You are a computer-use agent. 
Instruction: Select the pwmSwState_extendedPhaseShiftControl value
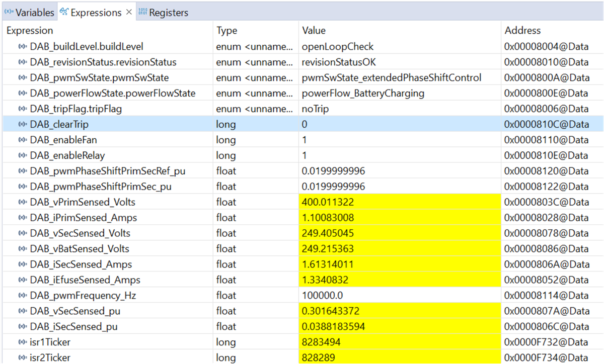391,78
